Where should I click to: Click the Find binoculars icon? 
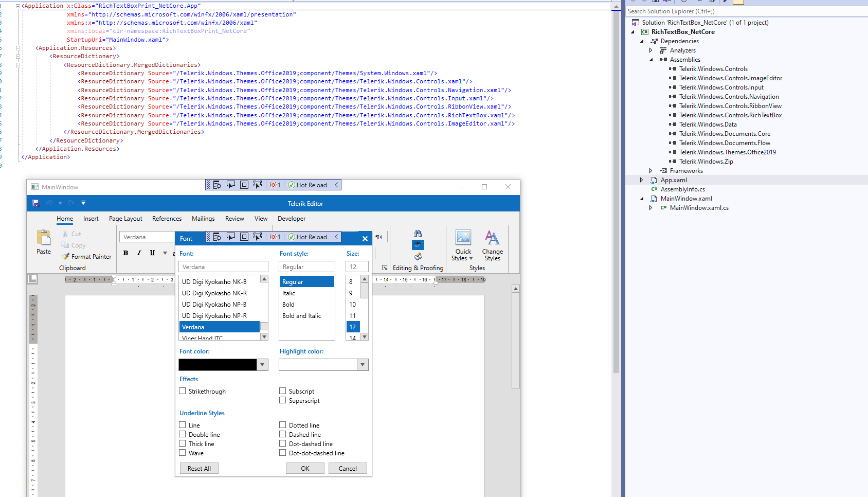click(418, 234)
